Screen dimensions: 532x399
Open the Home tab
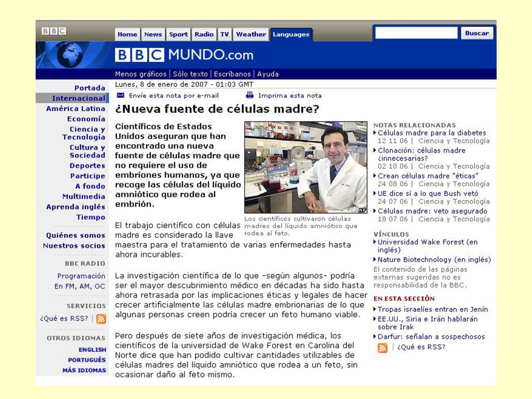127,34
